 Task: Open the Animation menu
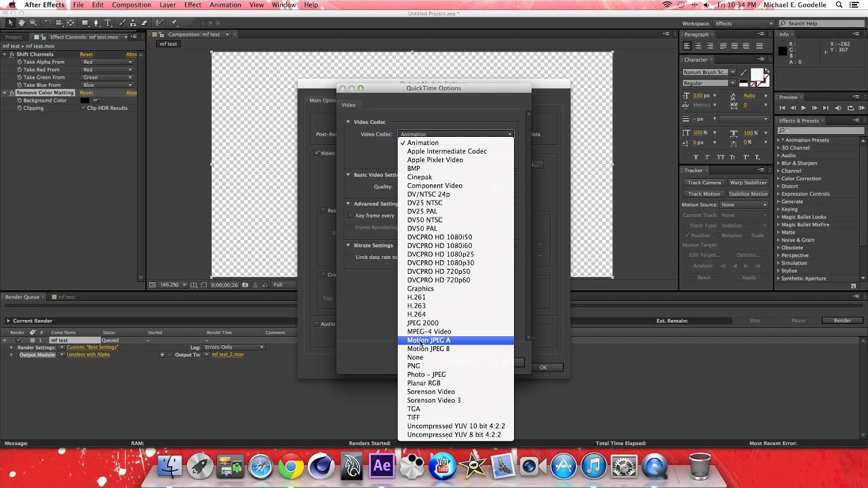pyautogui.click(x=225, y=5)
